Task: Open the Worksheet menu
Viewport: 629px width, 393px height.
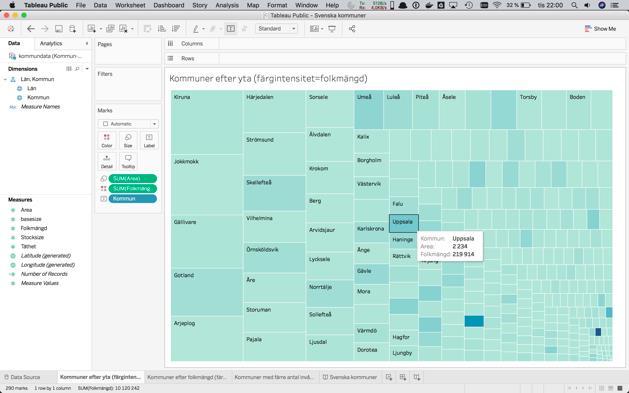Action: coord(130,5)
